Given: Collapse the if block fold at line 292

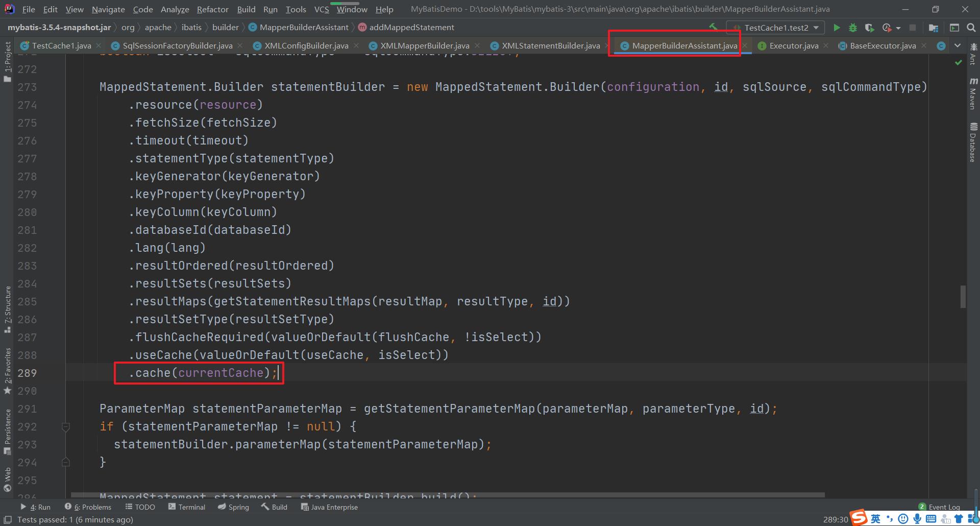Looking at the screenshot, I should tap(66, 426).
